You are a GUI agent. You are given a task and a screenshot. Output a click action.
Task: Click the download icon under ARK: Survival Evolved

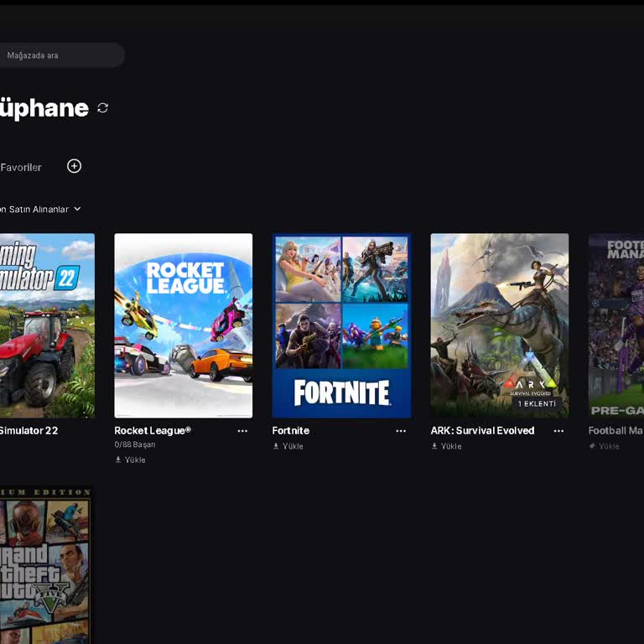434,446
